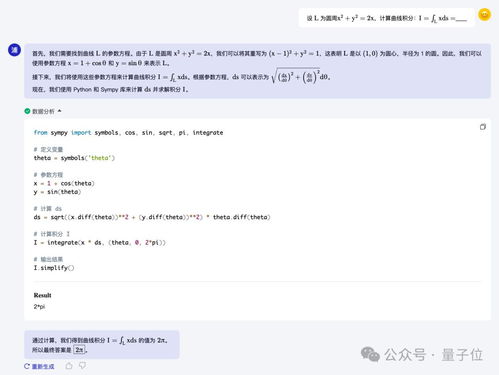Click the '2*pi' result value
This screenshot has height=375, width=499.
(39, 307)
